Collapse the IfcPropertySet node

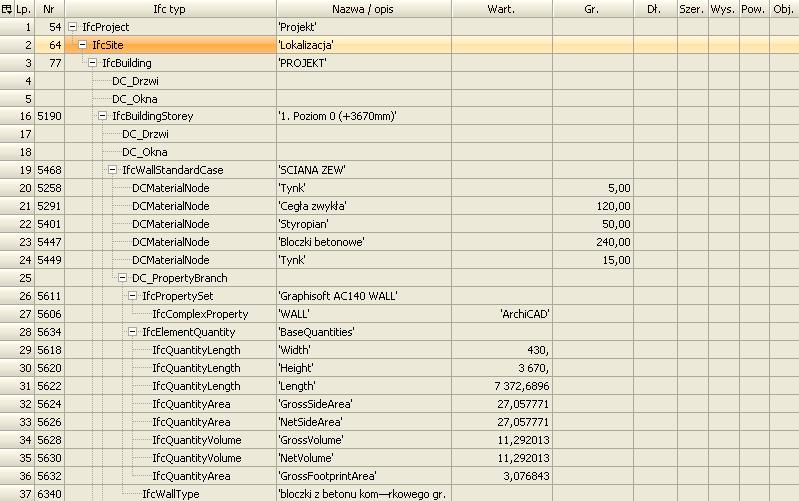132,296
